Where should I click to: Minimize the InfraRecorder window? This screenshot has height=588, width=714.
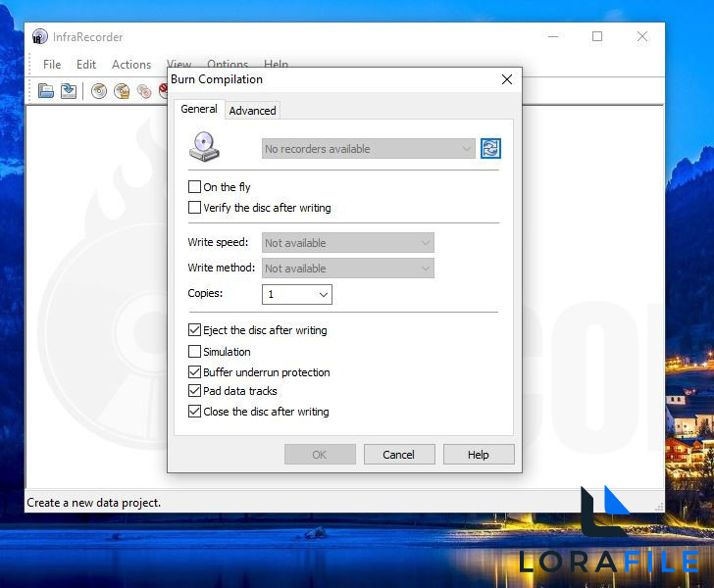[x=553, y=36]
